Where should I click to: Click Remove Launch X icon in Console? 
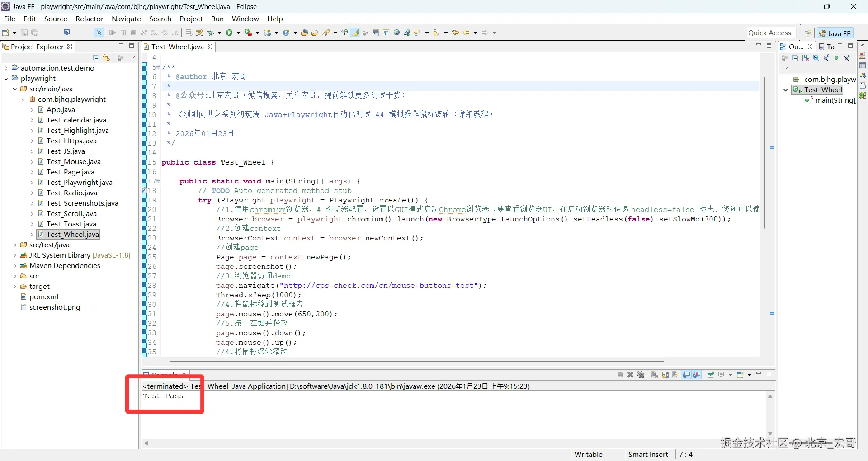(x=630, y=375)
